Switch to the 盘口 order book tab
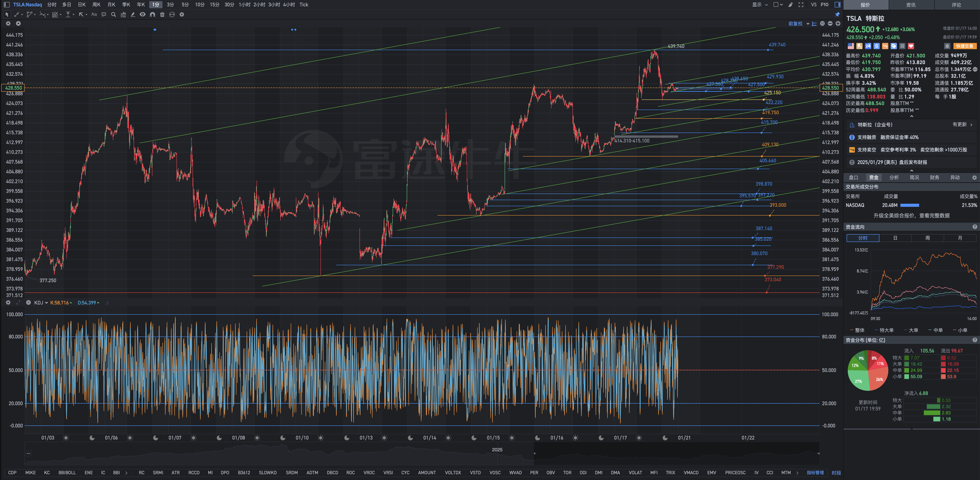The image size is (980, 480). pyautogui.click(x=854, y=178)
